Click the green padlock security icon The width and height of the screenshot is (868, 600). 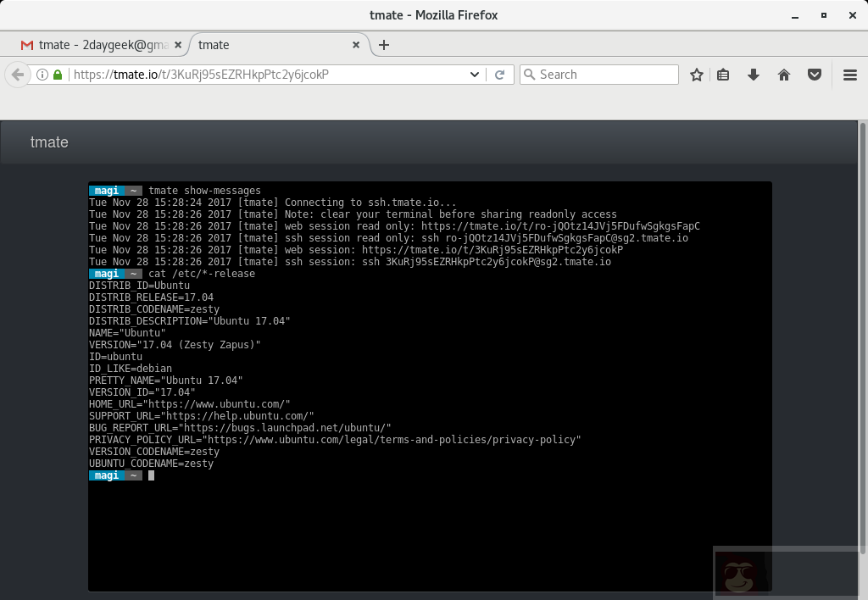tap(58, 75)
